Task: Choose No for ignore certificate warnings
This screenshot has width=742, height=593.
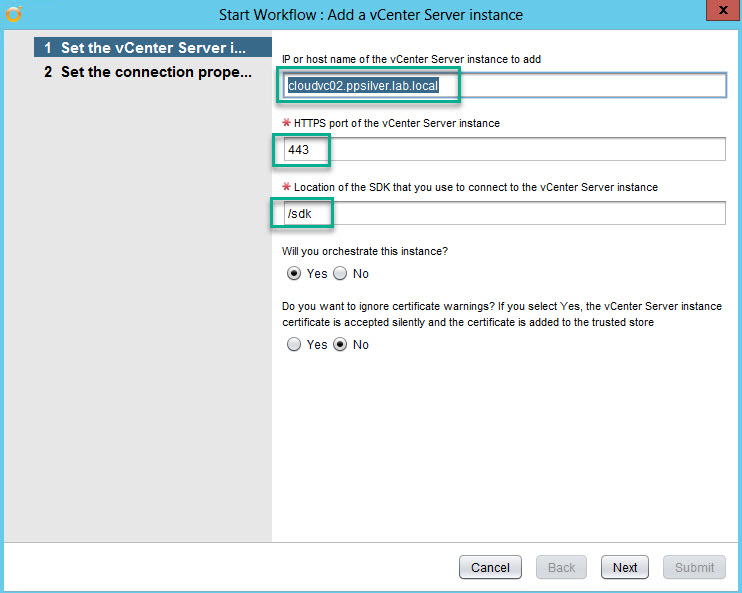Action: coord(340,345)
